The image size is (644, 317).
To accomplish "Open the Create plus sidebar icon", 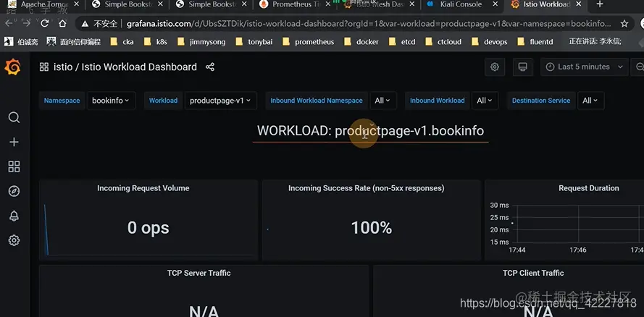I will (14, 142).
